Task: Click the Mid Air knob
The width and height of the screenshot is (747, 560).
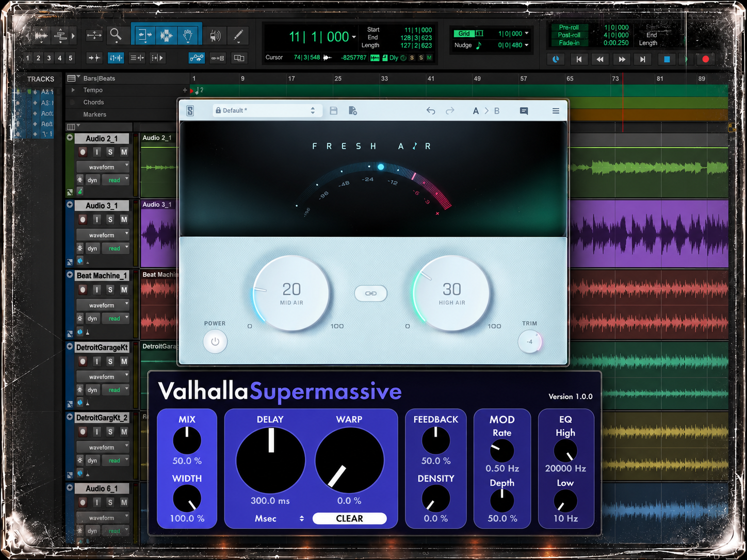Action: click(291, 293)
